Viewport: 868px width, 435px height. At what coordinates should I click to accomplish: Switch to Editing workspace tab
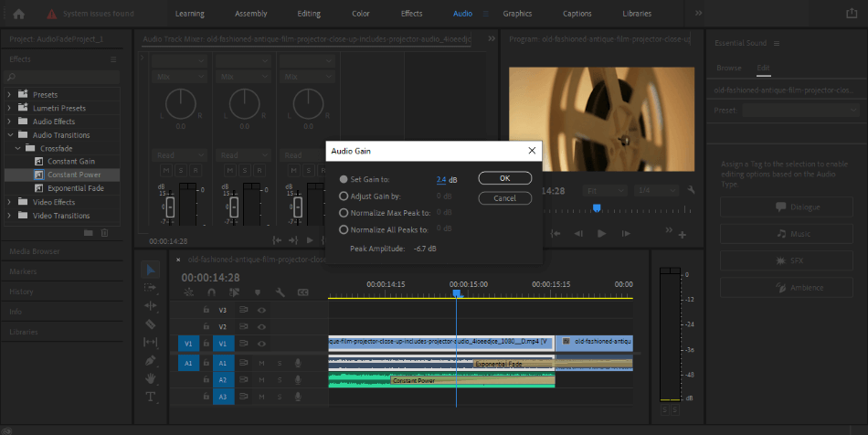[x=309, y=14]
